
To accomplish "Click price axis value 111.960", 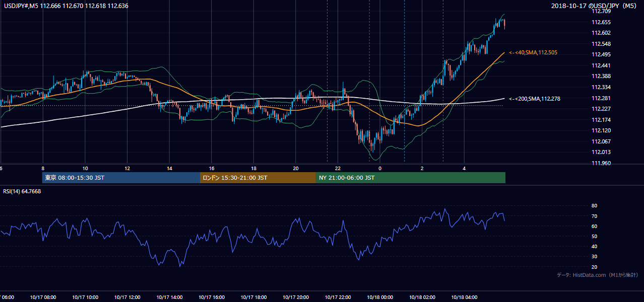I will coord(601,163).
